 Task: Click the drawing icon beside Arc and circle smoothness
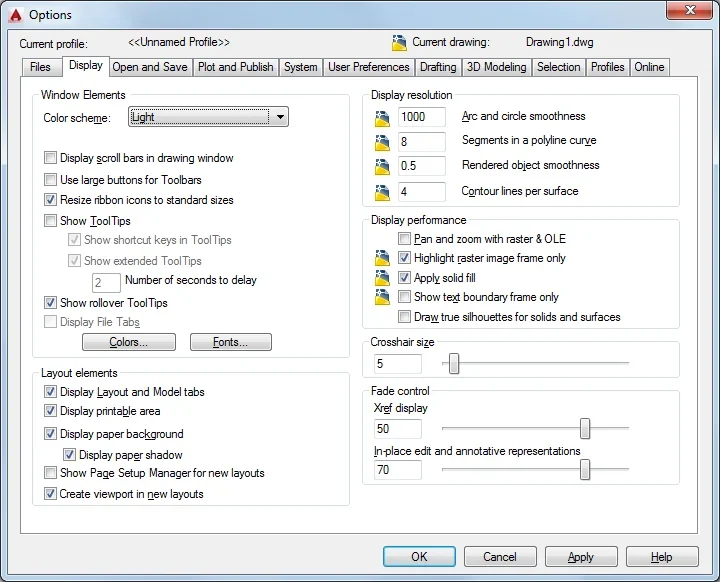click(x=382, y=119)
